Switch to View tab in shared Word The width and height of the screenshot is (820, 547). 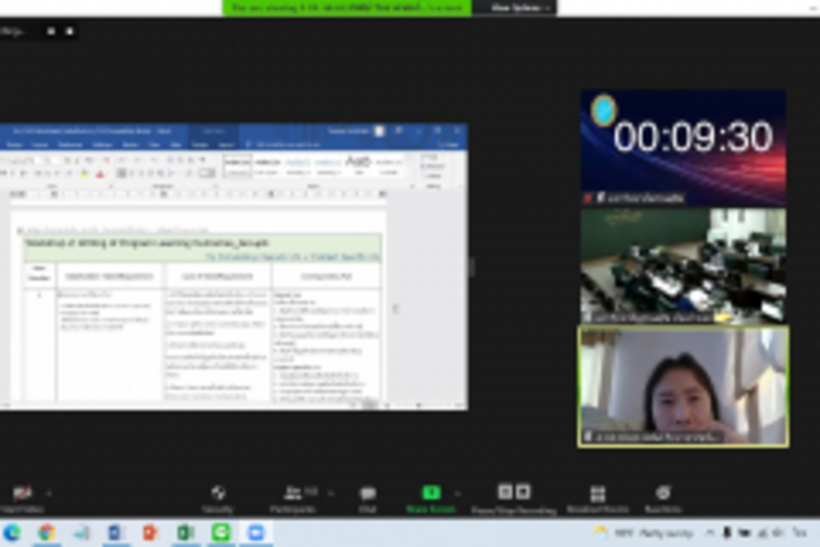pyautogui.click(x=154, y=144)
